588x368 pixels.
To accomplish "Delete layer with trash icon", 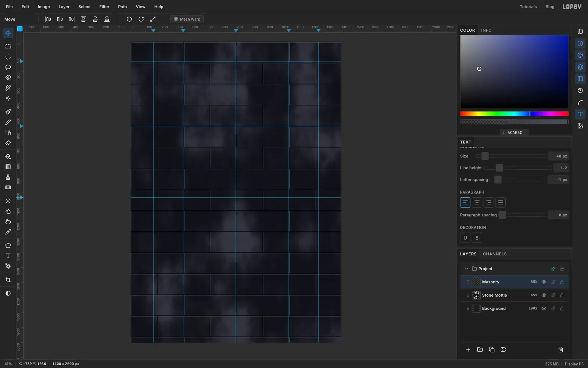I will coord(561,350).
